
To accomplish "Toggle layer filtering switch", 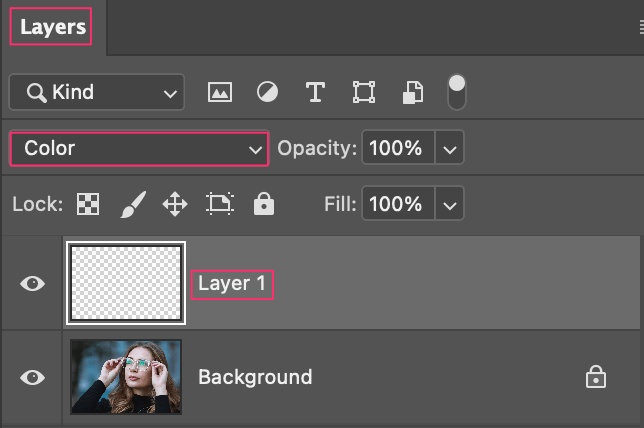I will tap(457, 92).
